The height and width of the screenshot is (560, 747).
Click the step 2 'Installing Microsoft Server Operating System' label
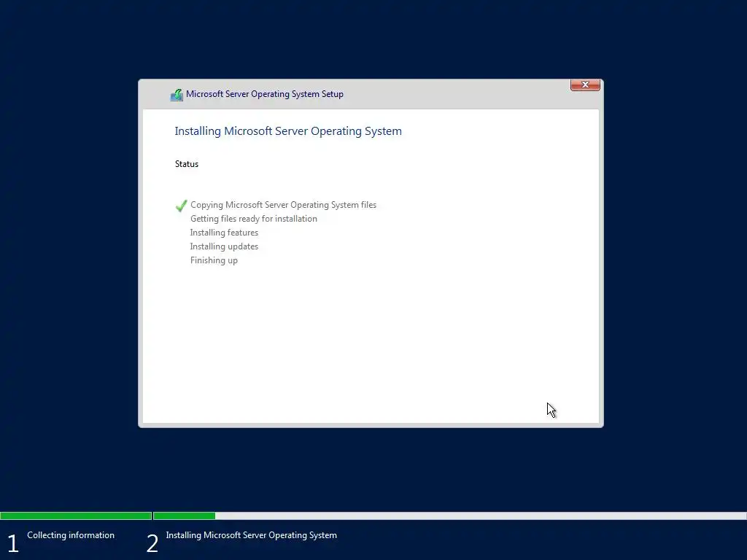[251, 535]
